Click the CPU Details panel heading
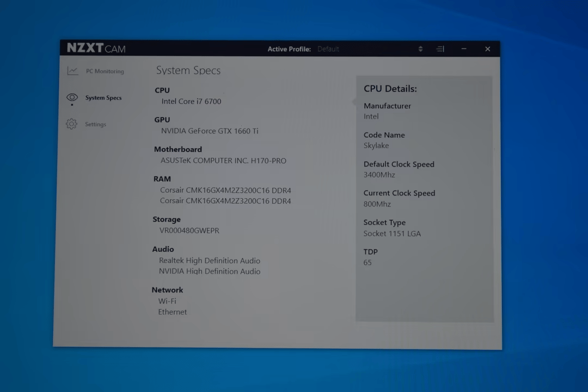 pyautogui.click(x=390, y=89)
